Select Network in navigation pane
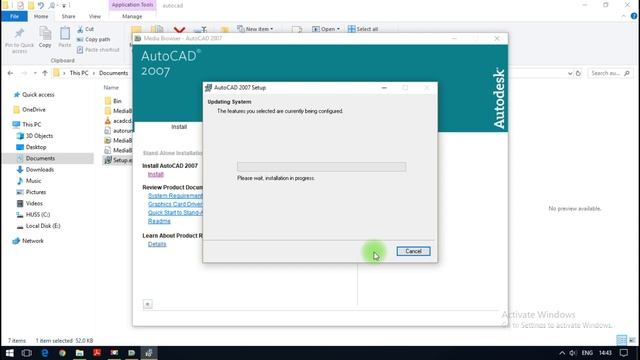 pos(33,241)
